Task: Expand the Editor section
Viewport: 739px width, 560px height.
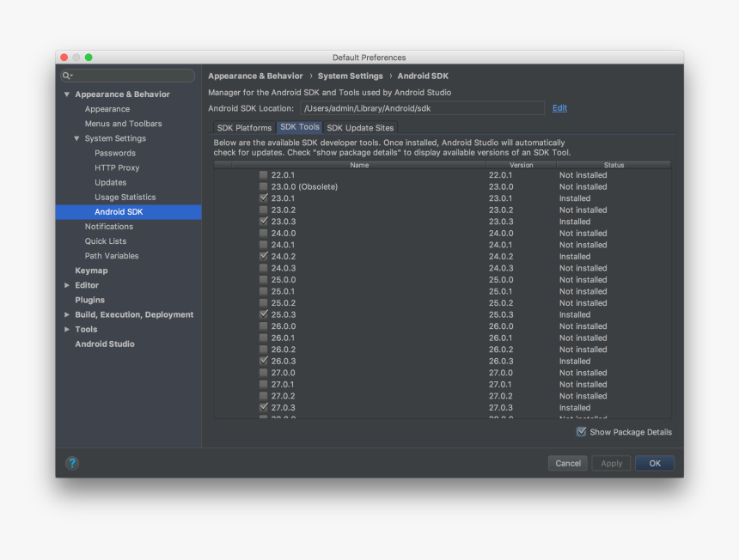Action: coord(67,285)
